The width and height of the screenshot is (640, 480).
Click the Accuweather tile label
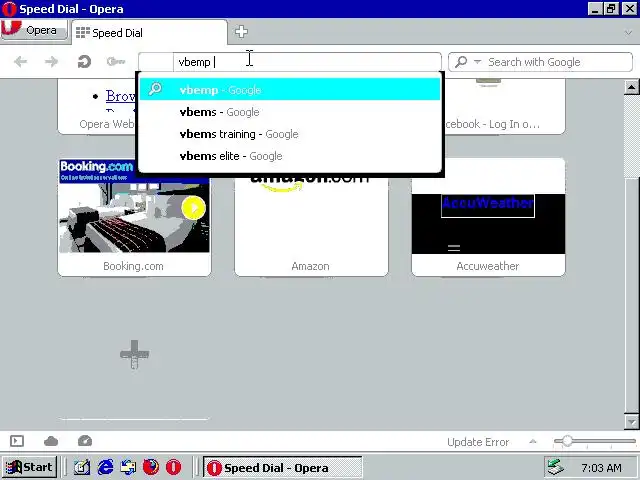(488, 266)
